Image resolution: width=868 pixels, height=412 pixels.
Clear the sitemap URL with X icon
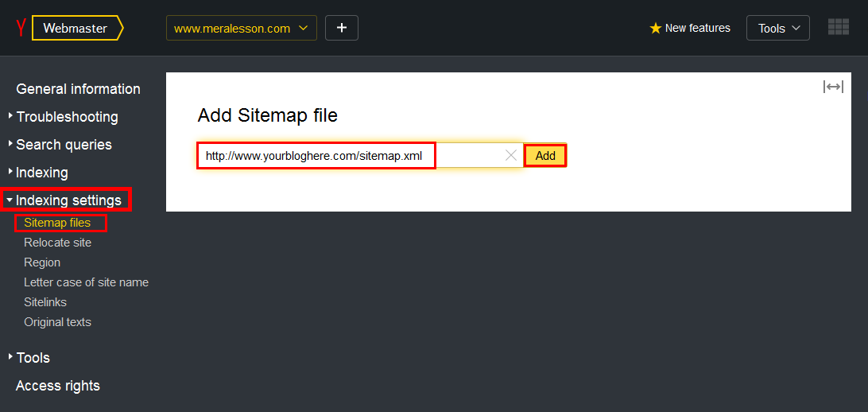point(511,156)
